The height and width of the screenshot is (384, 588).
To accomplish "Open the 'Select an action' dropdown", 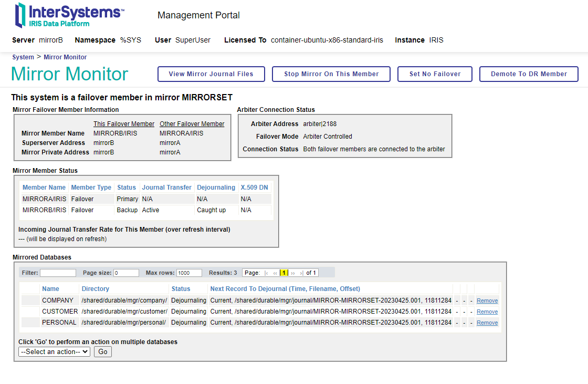I will pos(55,352).
